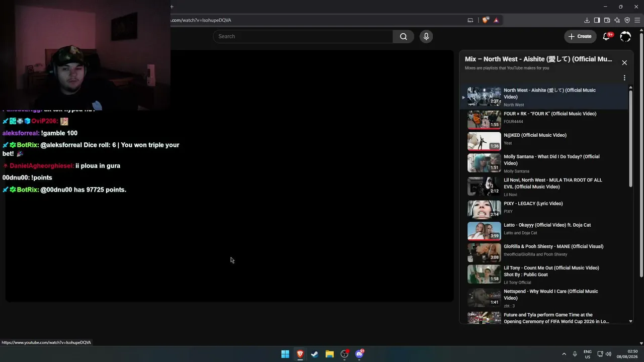Play North West - Aishite thumbnail
This screenshot has width=644, height=362.
484,97
